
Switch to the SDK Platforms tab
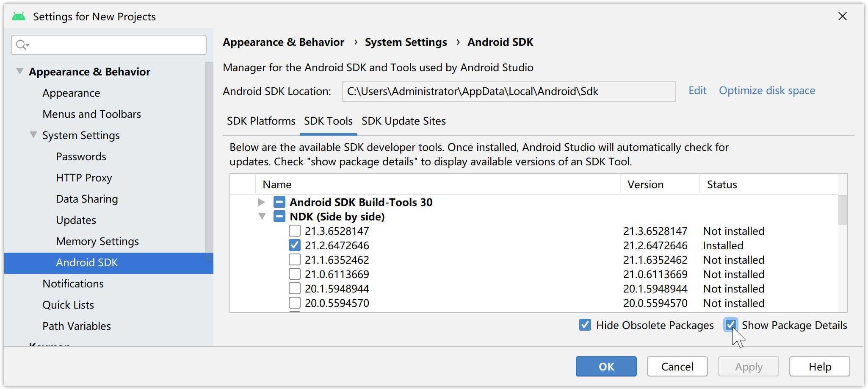261,121
